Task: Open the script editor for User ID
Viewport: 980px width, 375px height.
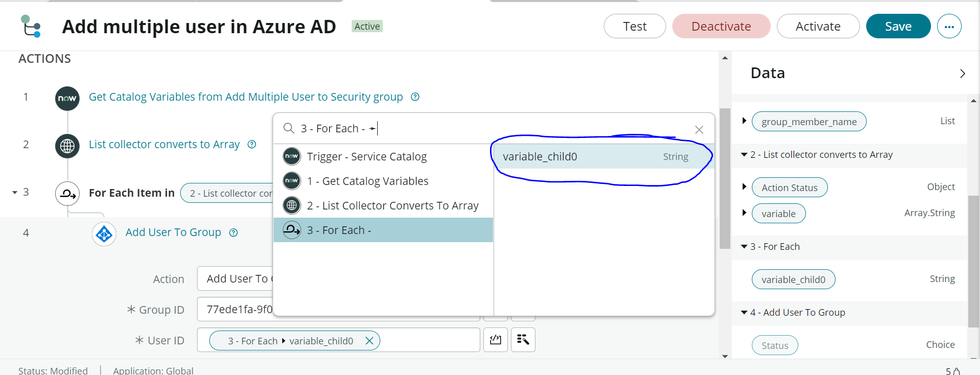Action: (x=496, y=340)
